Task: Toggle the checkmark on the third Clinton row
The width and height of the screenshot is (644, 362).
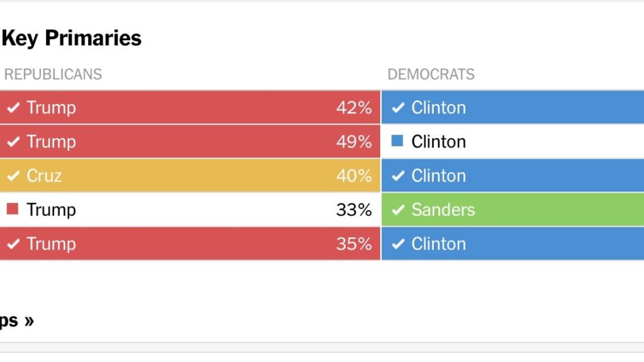Action: coord(398,175)
